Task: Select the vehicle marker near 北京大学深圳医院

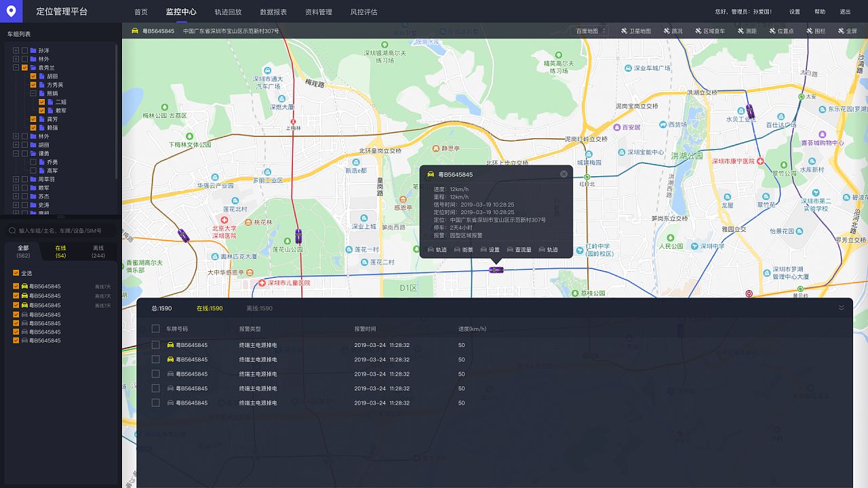Action: pos(183,235)
